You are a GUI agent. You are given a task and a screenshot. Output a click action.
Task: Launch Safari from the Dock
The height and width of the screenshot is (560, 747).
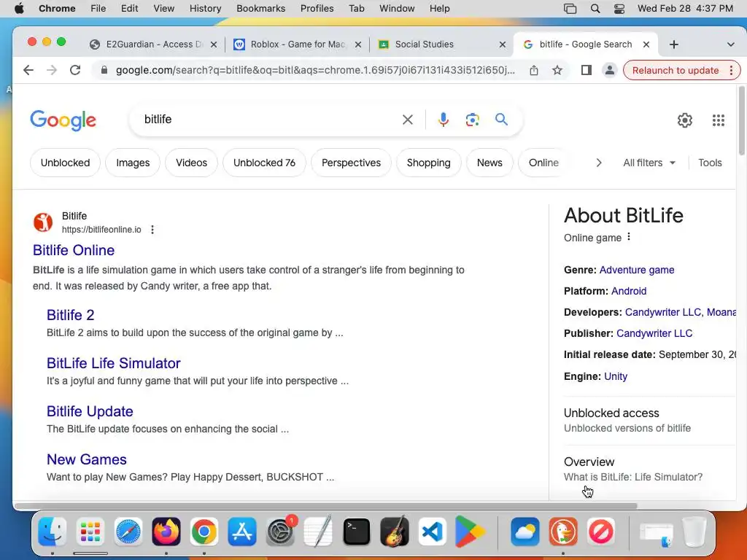128,532
